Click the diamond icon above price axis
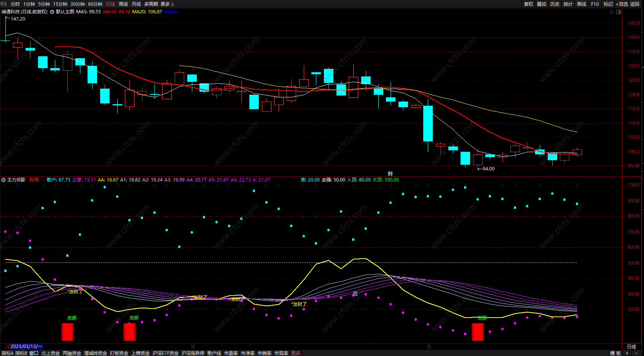Image resolution: width=644 pixels, height=356 pixels. point(612,12)
